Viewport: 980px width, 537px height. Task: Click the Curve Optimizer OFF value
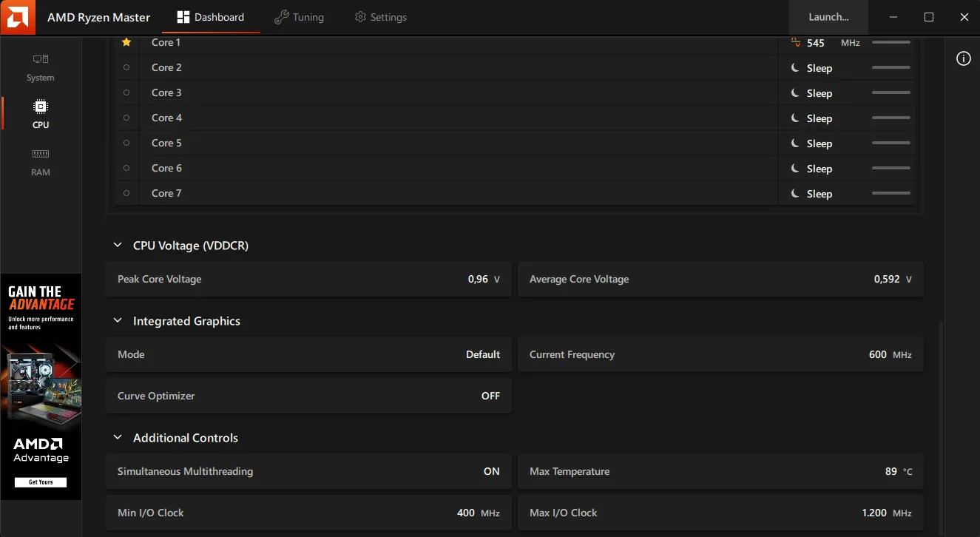tap(491, 396)
